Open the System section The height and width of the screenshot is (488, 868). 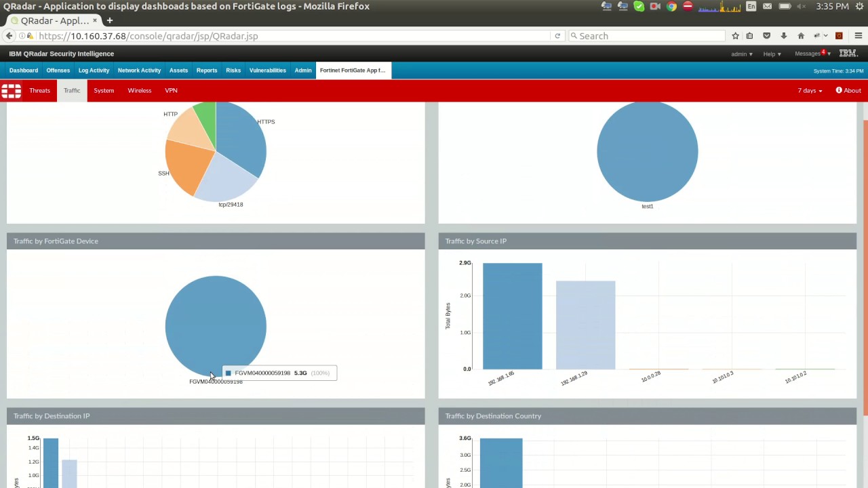click(104, 91)
